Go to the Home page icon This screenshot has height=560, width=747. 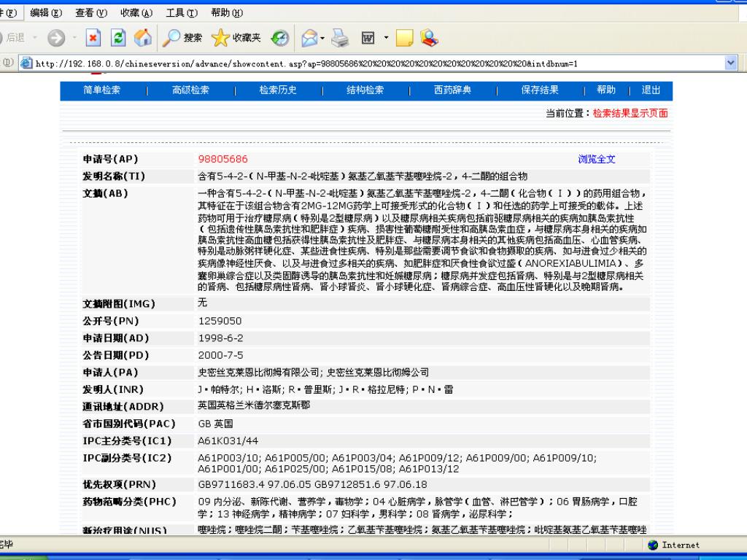[x=142, y=38]
